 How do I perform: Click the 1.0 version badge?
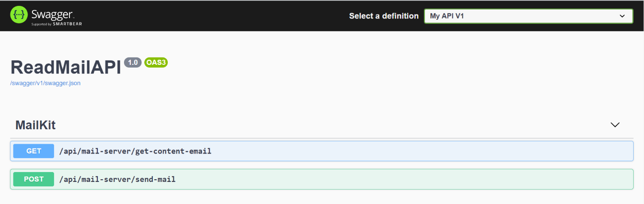pos(133,63)
